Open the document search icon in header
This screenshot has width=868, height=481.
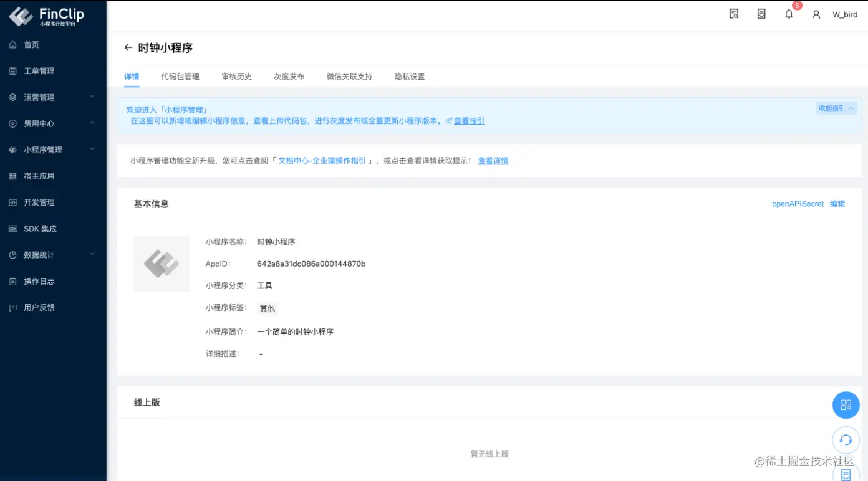[x=734, y=14]
